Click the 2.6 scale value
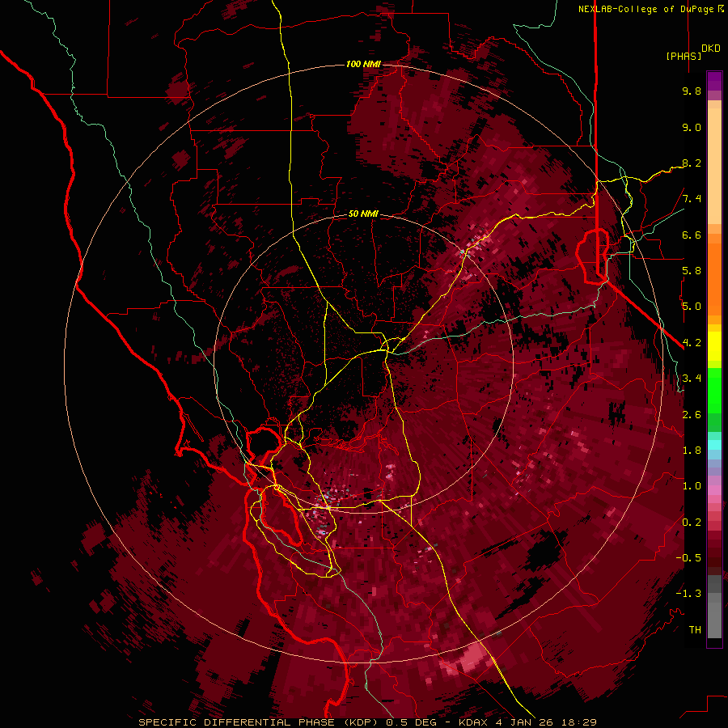 tap(692, 415)
